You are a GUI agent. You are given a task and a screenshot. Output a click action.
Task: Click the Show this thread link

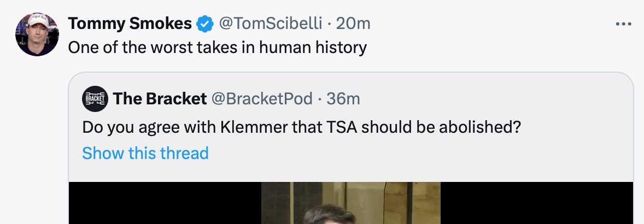[x=145, y=153]
